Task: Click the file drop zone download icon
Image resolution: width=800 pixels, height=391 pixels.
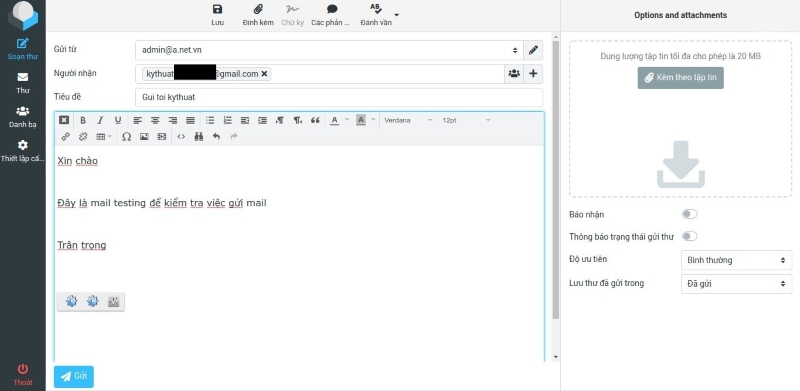Action: pos(681,164)
